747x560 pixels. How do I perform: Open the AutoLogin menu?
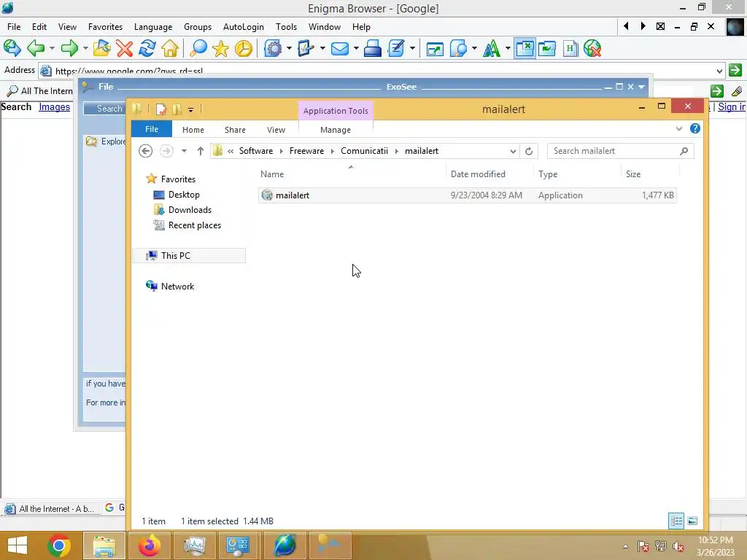pos(244,27)
